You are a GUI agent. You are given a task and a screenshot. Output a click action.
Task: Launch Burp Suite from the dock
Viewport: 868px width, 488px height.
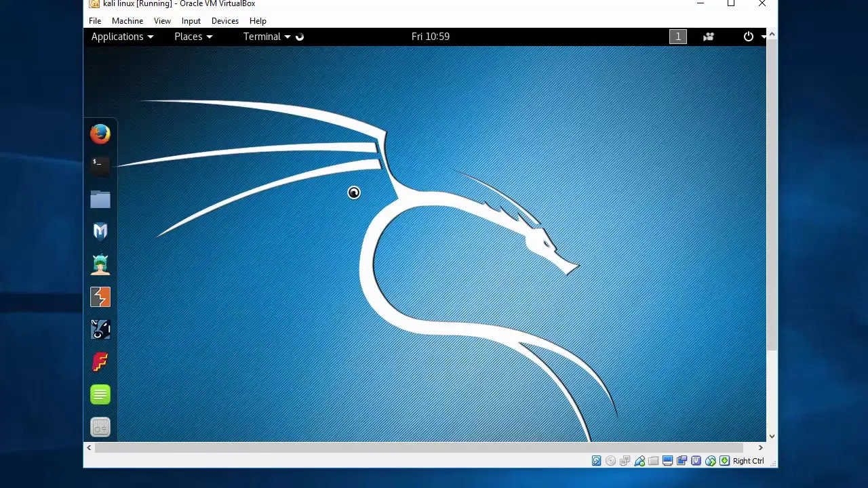click(x=100, y=297)
